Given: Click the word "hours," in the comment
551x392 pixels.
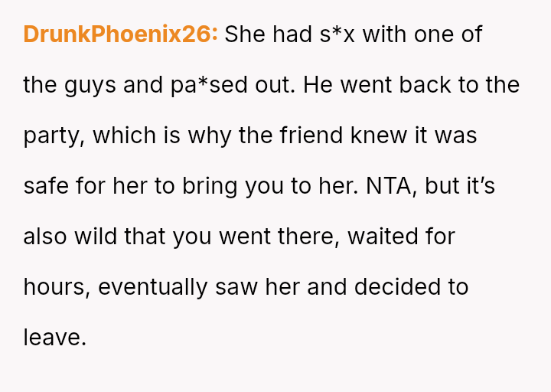Looking at the screenshot, I should tap(57, 287).
